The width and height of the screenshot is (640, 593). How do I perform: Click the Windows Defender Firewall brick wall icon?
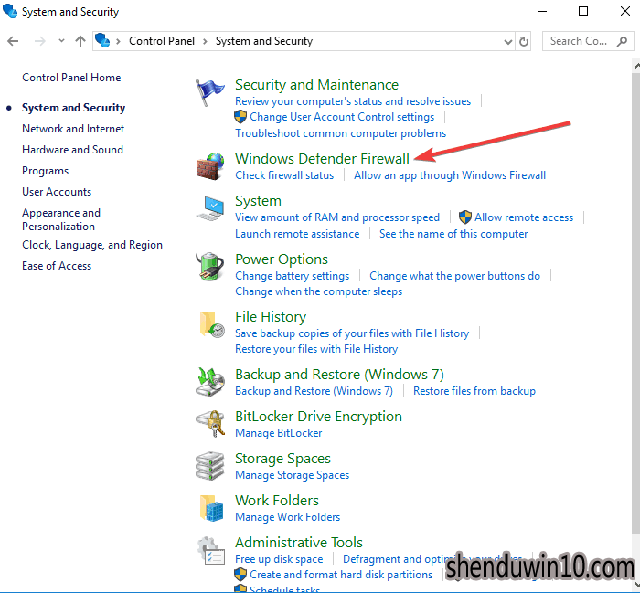[x=210, y=167]
